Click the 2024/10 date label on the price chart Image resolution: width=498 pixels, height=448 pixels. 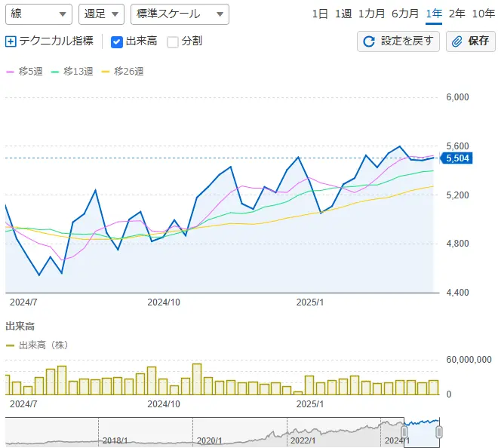164,302
